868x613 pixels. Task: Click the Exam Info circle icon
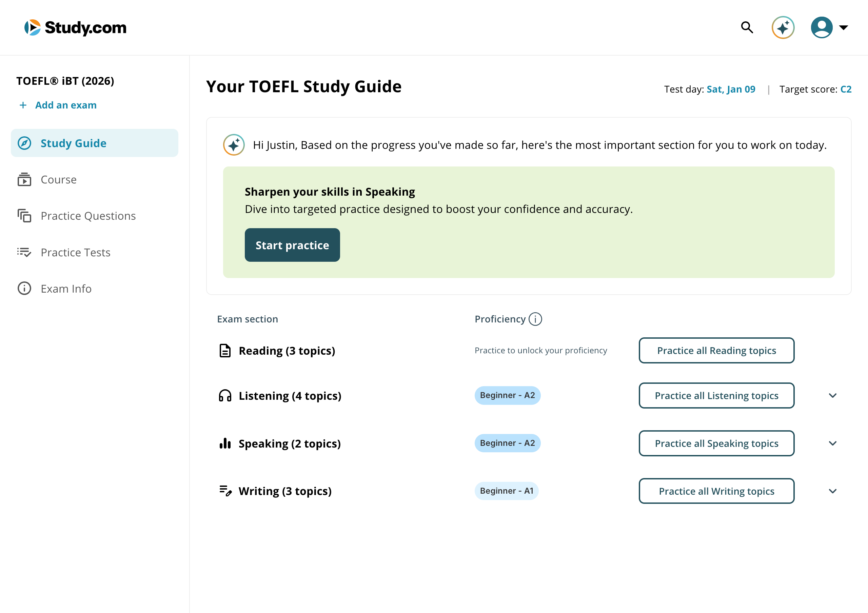click(24, 289)
